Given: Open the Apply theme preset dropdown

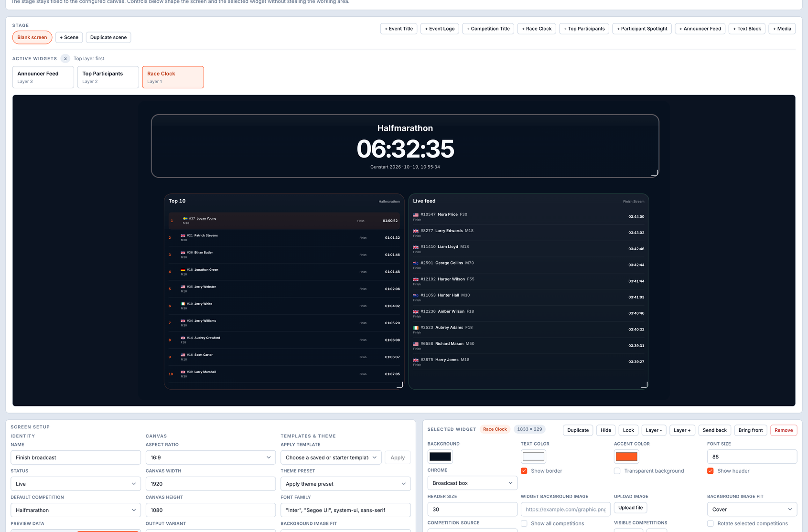Looking at the screenshot, I should click(345, 484).
